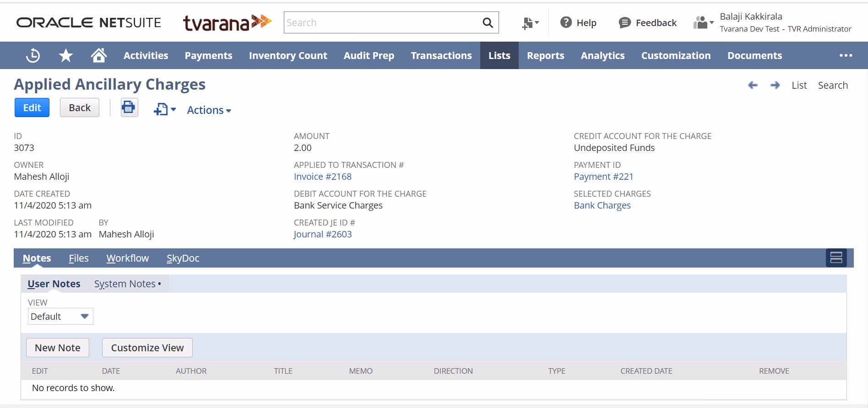Select the System Notes tab
Image resolution: width=868 pixels, height=408 pixels.
click(x=127, y=284)
